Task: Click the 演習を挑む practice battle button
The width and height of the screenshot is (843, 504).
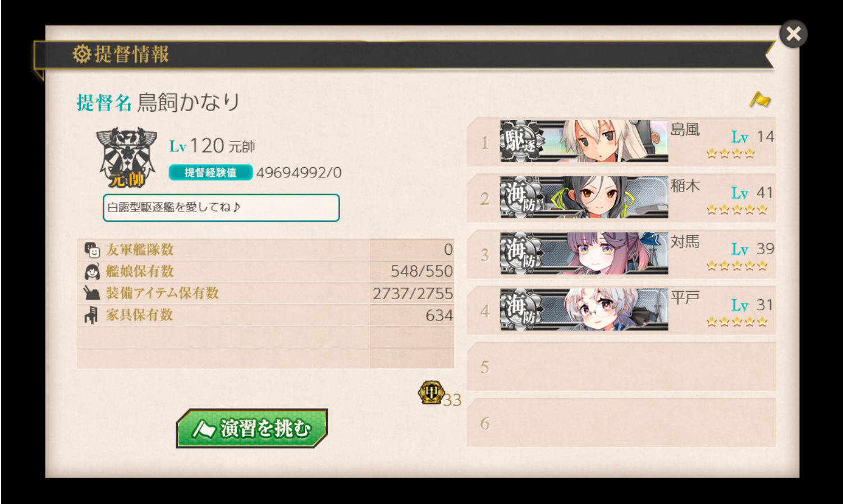Action: (252, 428)
